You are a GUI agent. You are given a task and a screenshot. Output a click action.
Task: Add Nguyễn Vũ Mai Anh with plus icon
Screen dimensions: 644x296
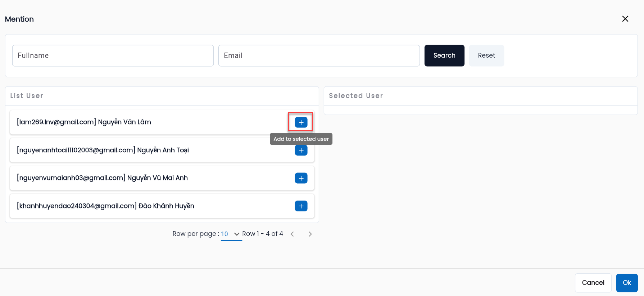pos(301,178)
